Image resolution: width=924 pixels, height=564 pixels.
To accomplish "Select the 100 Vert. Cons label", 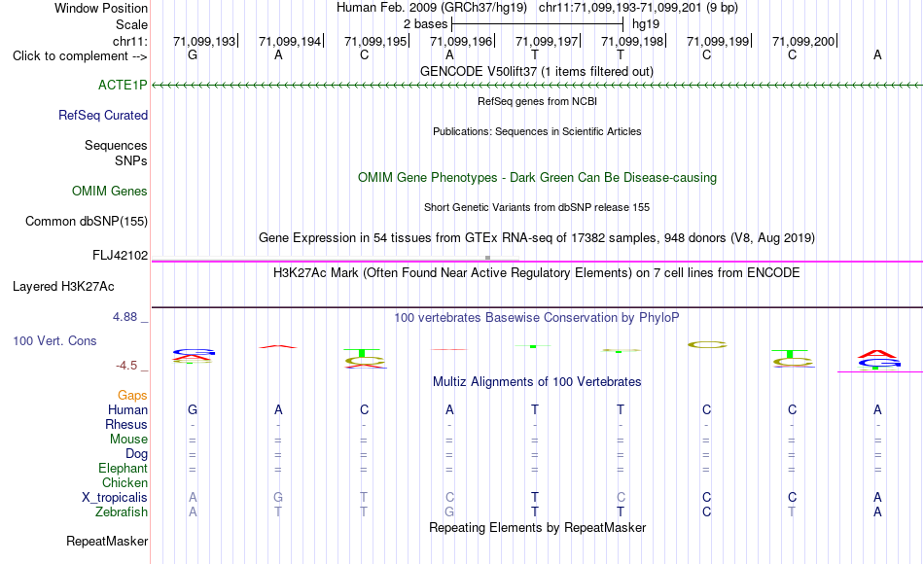I will pos(54,340).
